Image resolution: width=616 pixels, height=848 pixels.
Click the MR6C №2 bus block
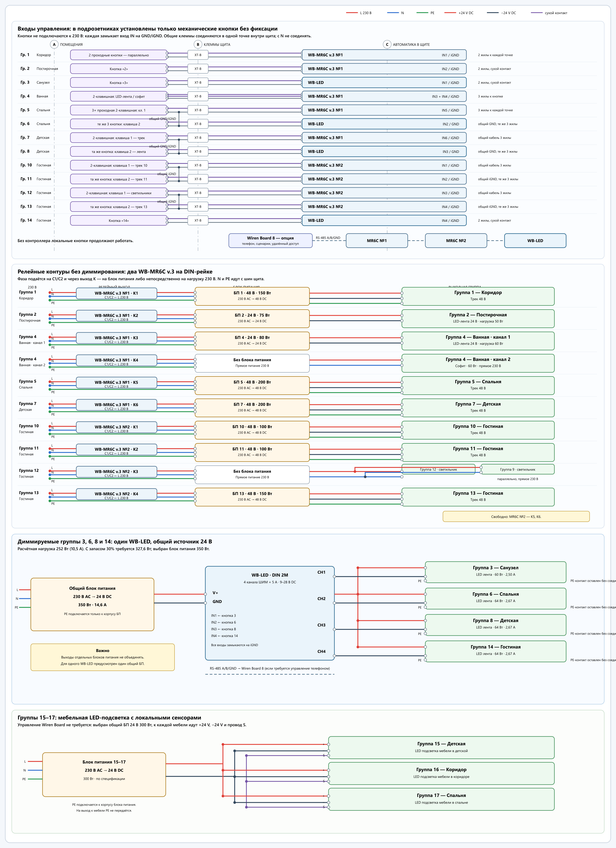(456, 240)
